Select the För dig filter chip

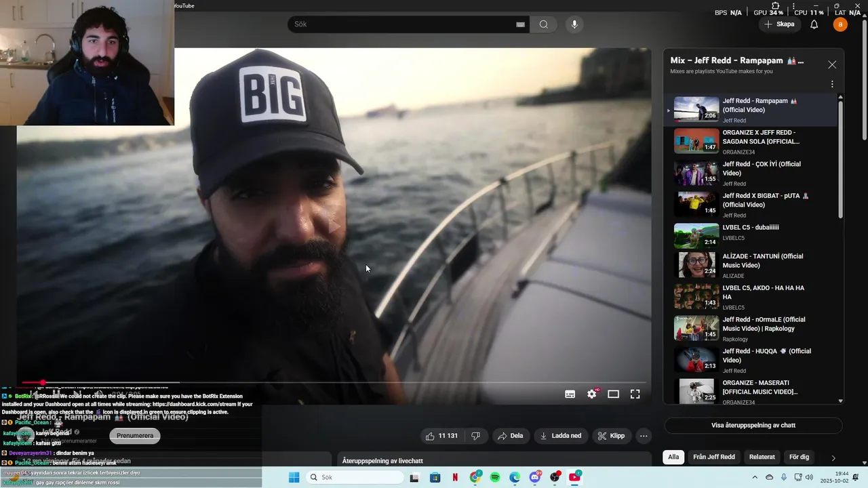pyautogui.click(x=800, y=457)
